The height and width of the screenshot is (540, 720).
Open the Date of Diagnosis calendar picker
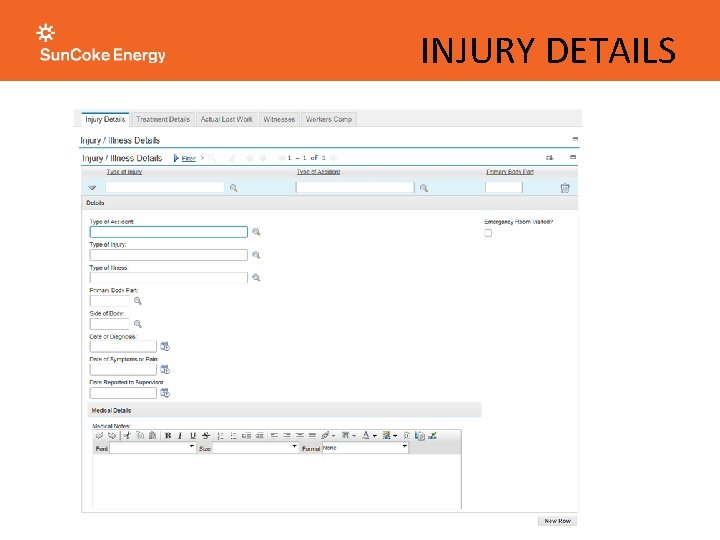coord(165,346)
